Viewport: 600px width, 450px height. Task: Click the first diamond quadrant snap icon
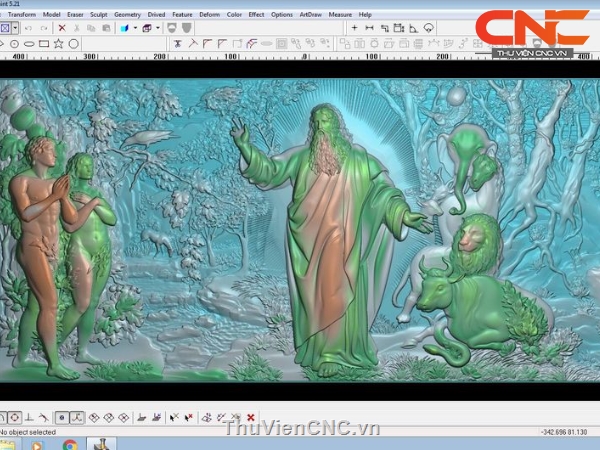(94, 417)
